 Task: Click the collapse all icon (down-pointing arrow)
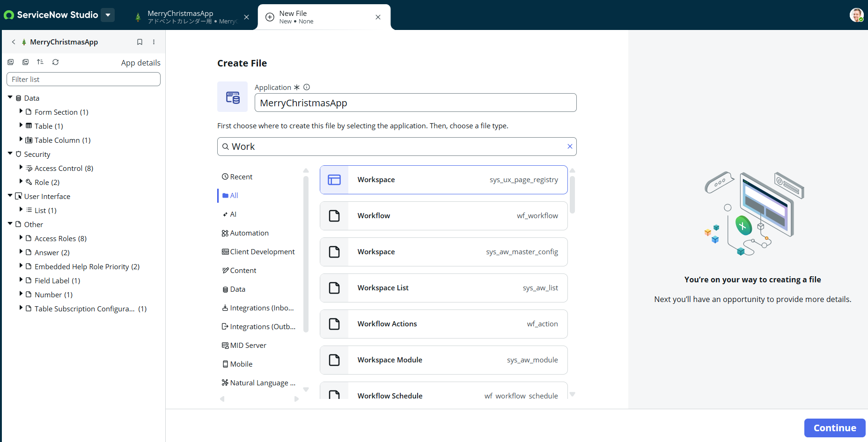26,62
